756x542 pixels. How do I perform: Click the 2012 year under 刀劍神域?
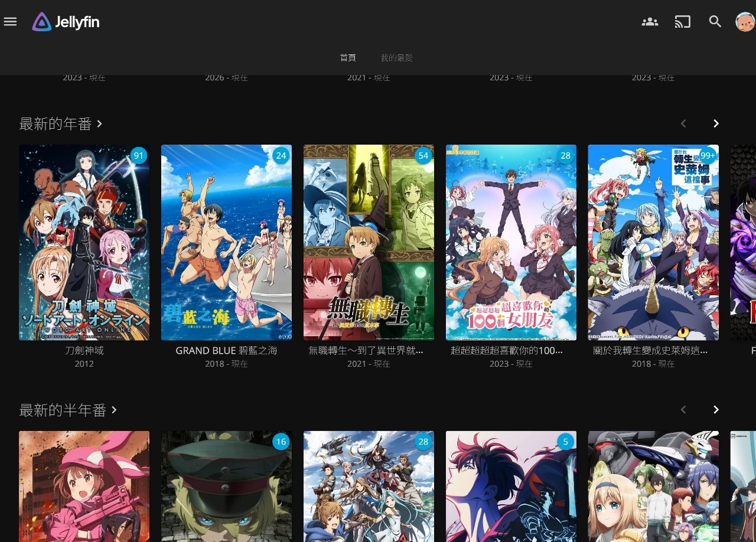pyautogui.click(x=84, y=364)
